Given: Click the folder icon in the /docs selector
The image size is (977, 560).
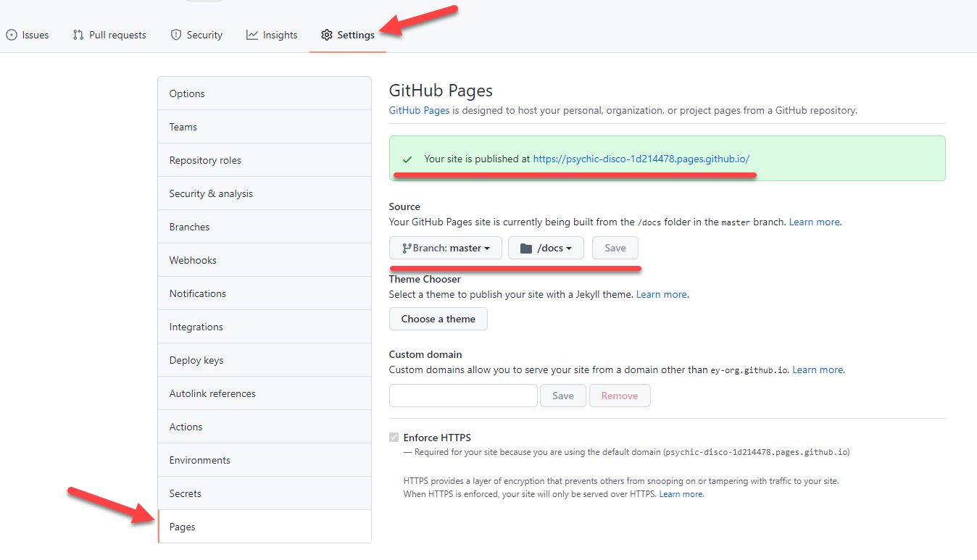Looking at the screenshot, I should (x=528, y=247).
